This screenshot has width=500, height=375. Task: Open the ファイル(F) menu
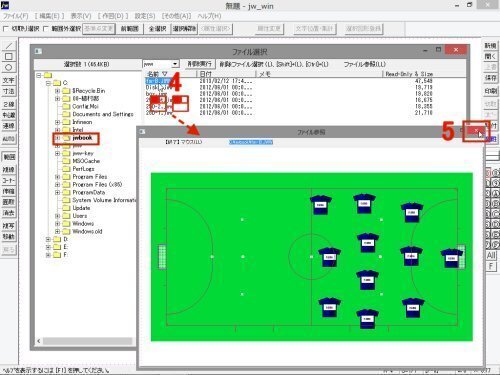[15, 16]
